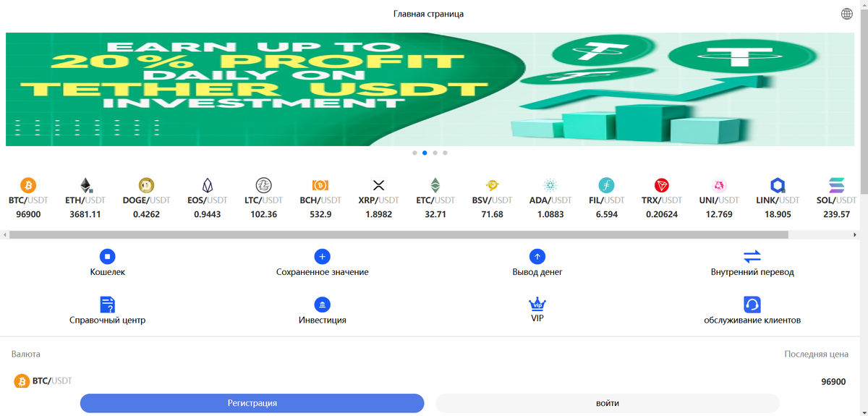The height and width of the screenshot is (416, 868).
Task: Click ETH price 3681.11
Action: point(85,214)
